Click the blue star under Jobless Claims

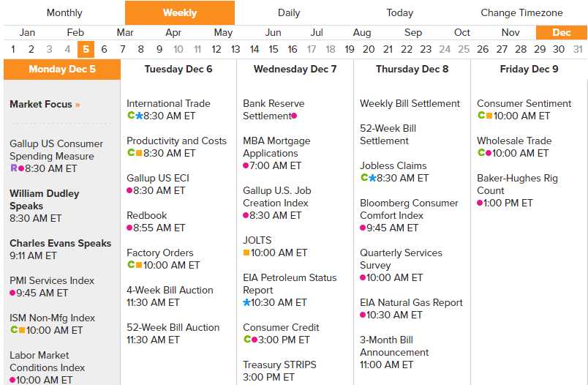pyautogui.click(x=372, y=178)
